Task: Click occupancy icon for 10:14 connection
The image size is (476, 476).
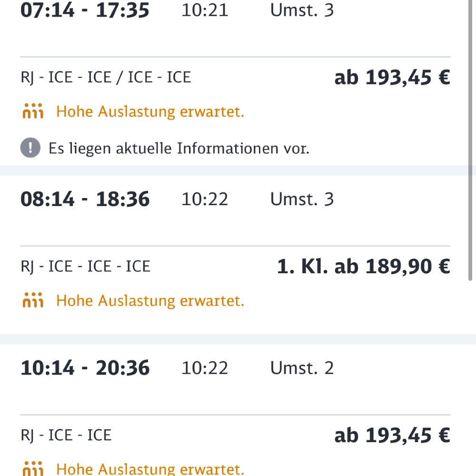Action: point(33,469)
